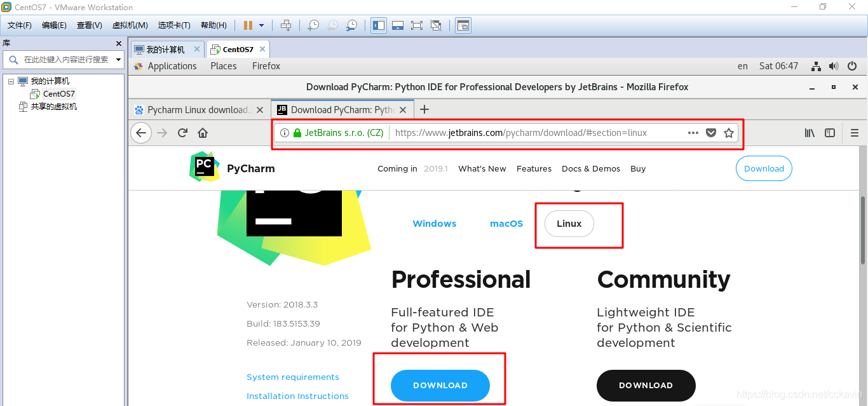This screenshot has height=406, width=868.
Task: Open the GNOME Places menu
Action: coord(224,66)
